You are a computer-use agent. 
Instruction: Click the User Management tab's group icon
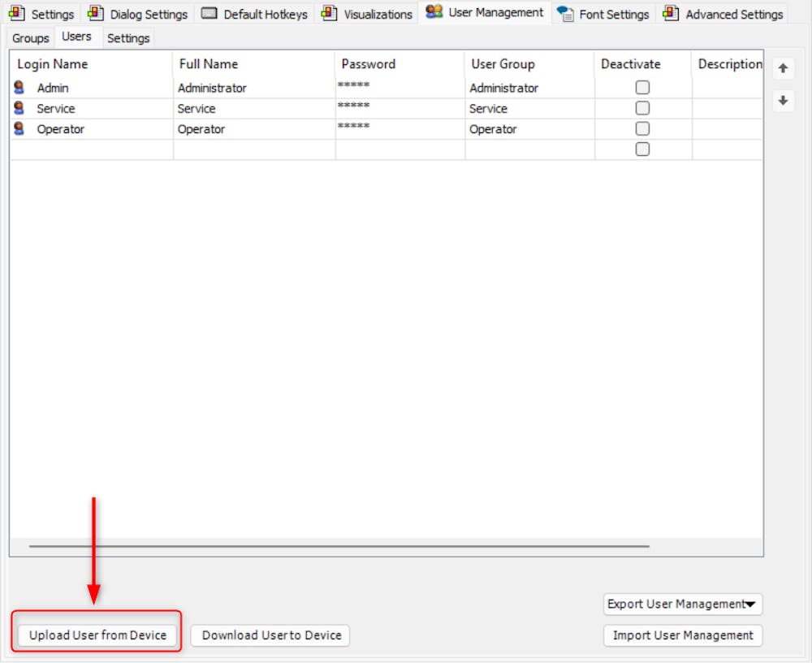(434, 12)
